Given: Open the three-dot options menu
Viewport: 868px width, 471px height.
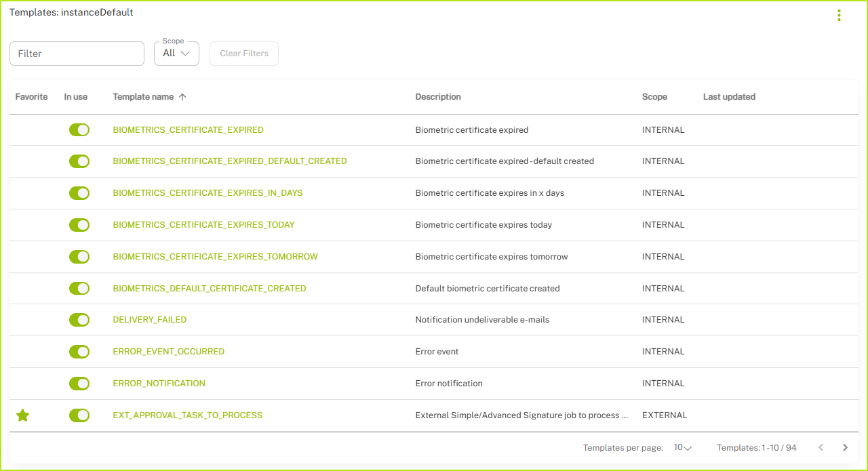Looking at the screenshot, I should 839,16.
